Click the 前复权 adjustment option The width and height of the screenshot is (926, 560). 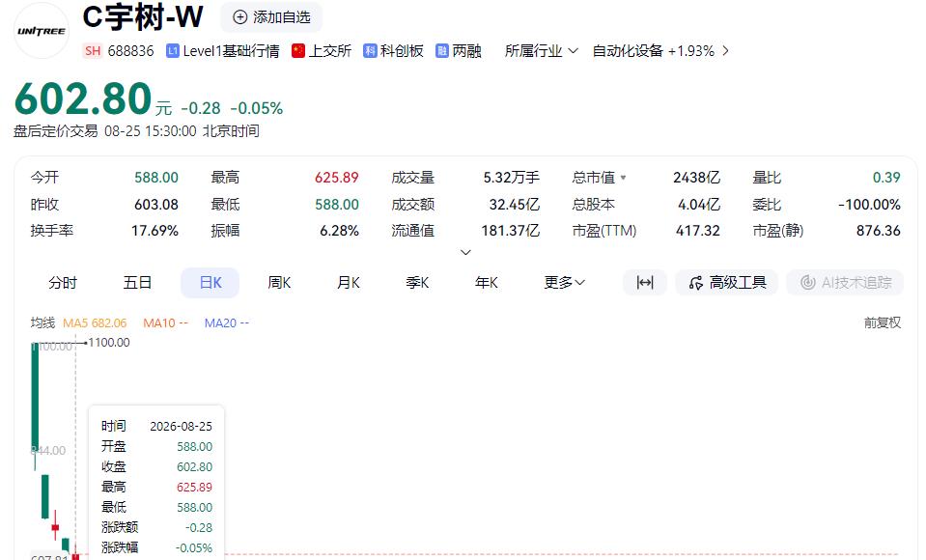[x=883, y=322]
